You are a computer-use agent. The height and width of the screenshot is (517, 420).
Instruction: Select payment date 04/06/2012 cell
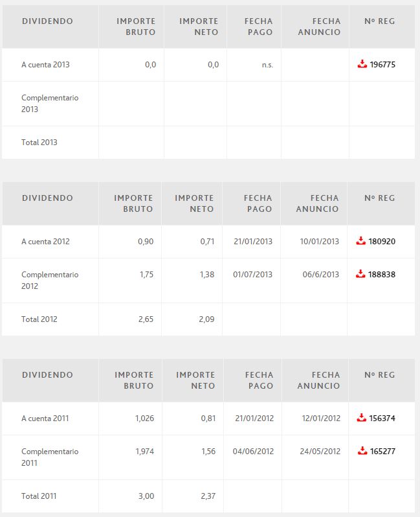[x=253, y=451]
